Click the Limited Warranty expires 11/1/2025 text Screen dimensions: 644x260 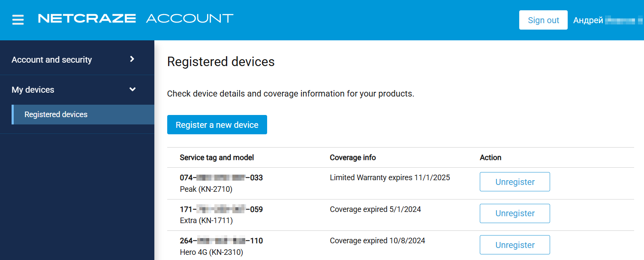(390, 178)
